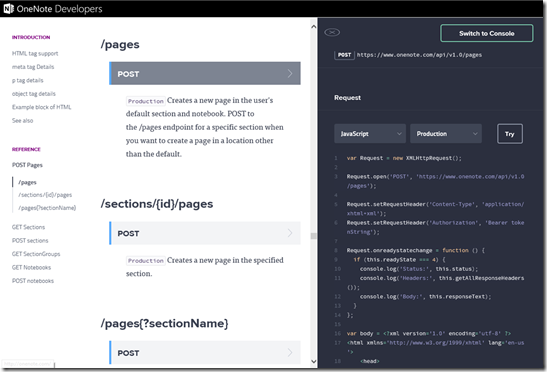Click the REFERENCE sidebar heading
Viewport: 547px width, 372px height.
pyautogui.click(x=26, y=149)
